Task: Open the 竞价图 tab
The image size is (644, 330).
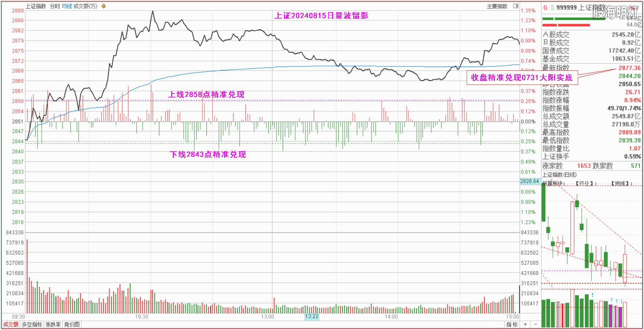Action: (72, 324)
